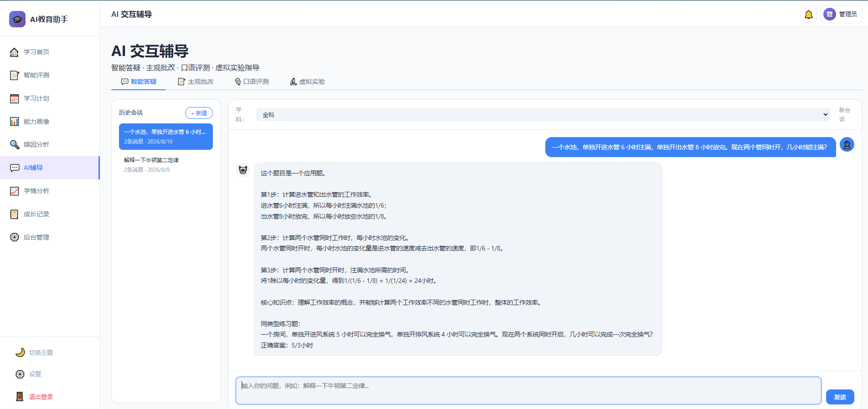
Task: Click the + 新建 conversation button
Action: [x=199, y=113]
